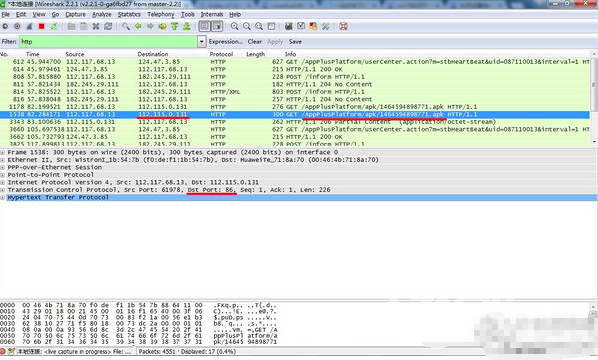Stop the running capture with red square
Viewport: 598px width, 360px height.
tap(42, 26)
